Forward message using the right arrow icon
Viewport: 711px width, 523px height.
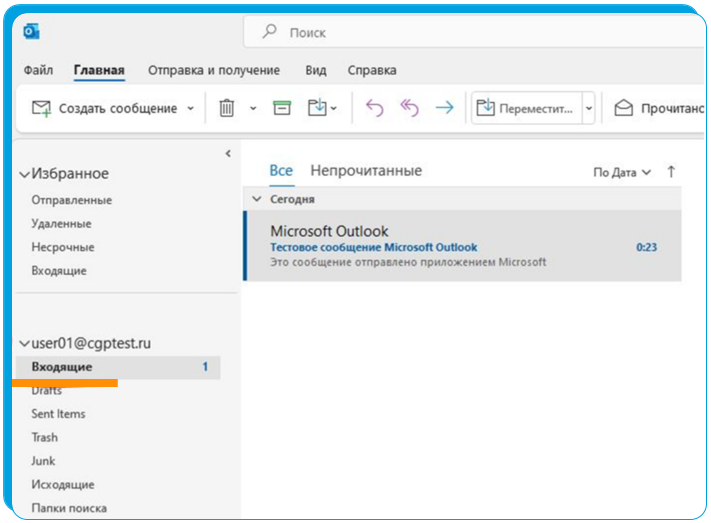pyautogui.click(x=444, y=108)
